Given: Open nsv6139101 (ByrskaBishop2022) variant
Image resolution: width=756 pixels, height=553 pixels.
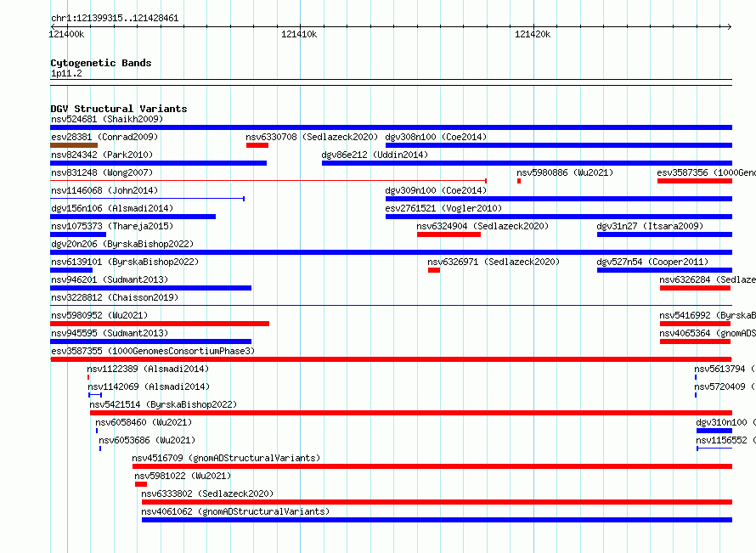Looking at the screenshot, I should point(125,262).
